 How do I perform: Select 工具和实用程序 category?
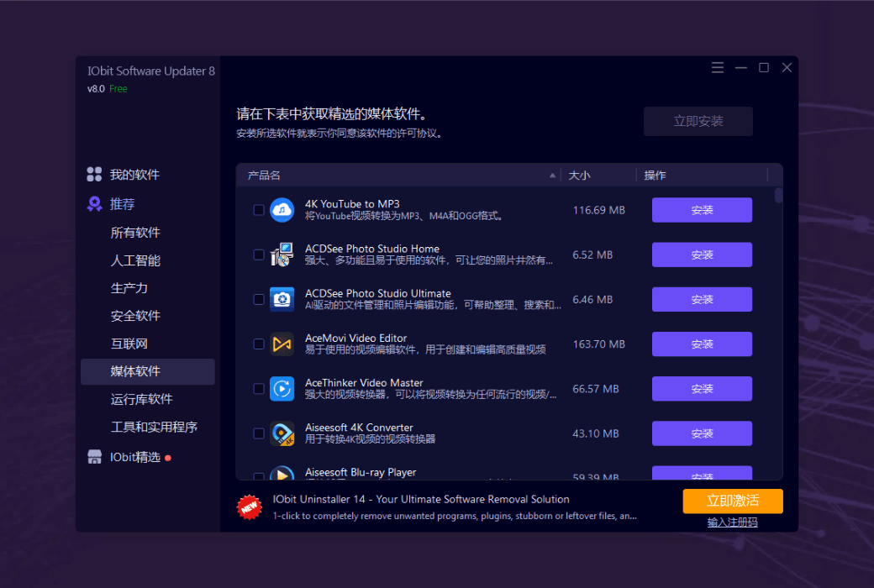(154, 427)
